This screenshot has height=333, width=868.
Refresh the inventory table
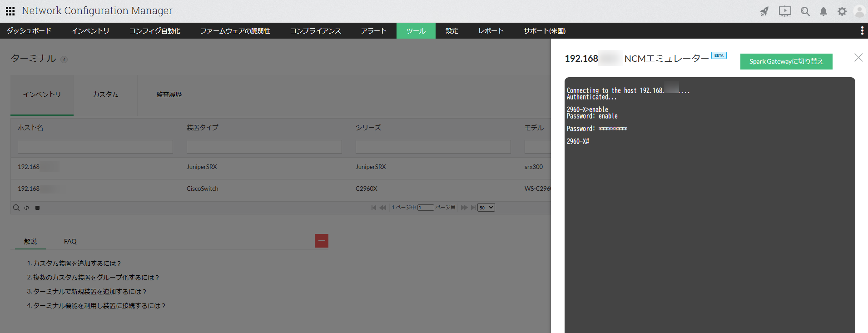click(27, 208)
